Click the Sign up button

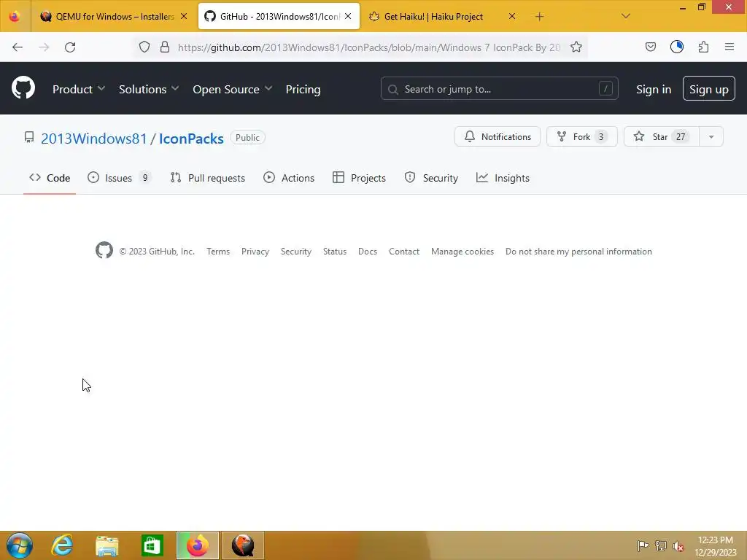pyautogui.click(x=708, y=88)
